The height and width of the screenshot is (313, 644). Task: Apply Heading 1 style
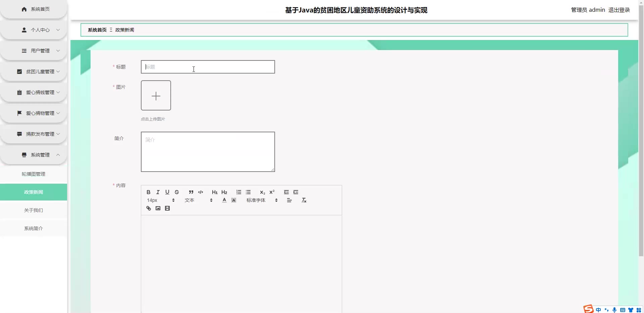coord(215,192)
